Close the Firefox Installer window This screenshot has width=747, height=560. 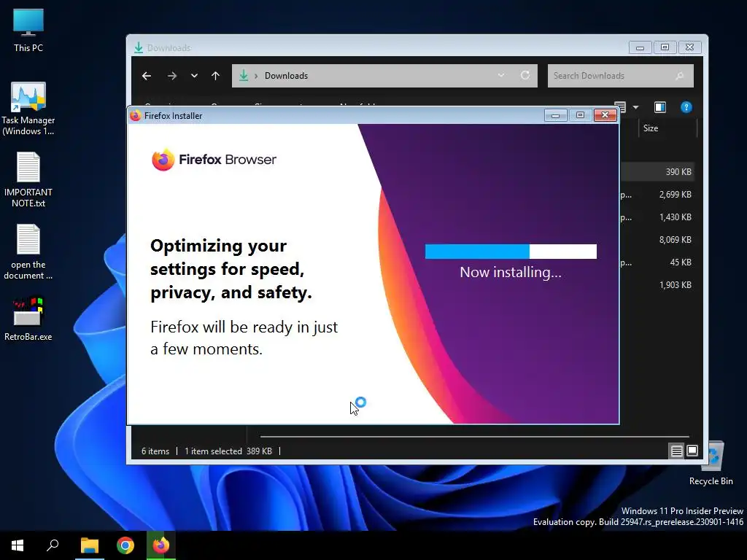(x=605, y=115)
